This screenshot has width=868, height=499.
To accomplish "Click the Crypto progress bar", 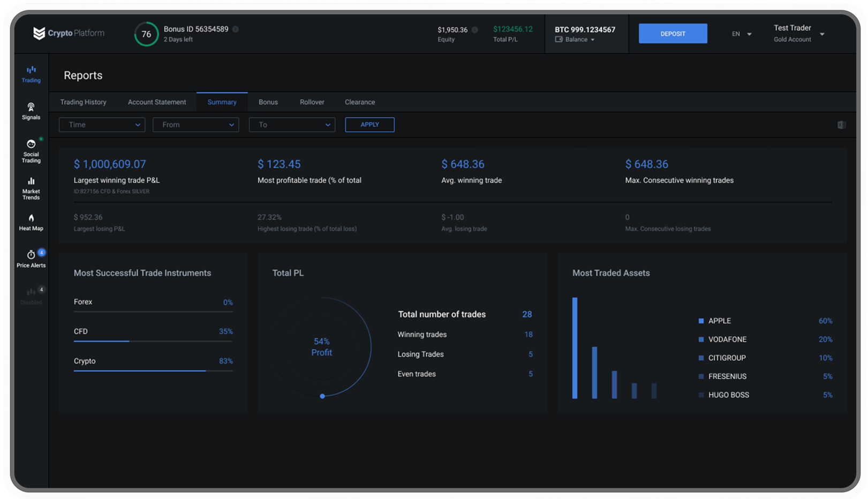I will point(153,371).
